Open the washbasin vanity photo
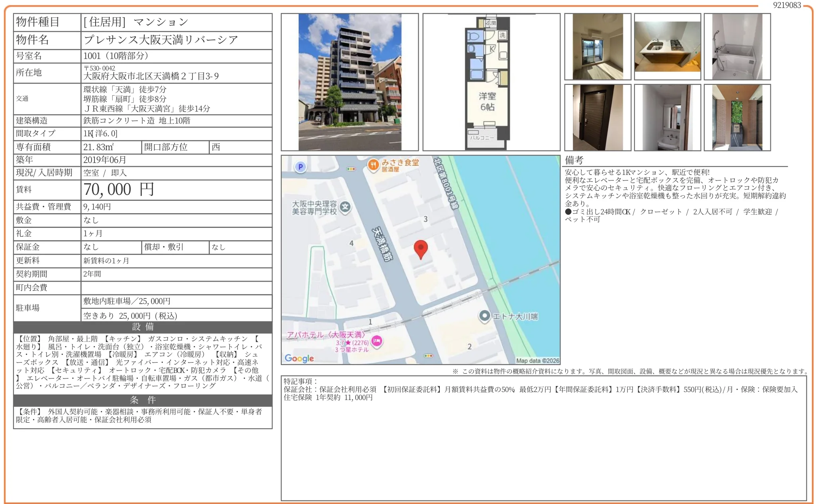Image resolution: width=819 pixels, height=504 pixels. click(x=667, y=118)
